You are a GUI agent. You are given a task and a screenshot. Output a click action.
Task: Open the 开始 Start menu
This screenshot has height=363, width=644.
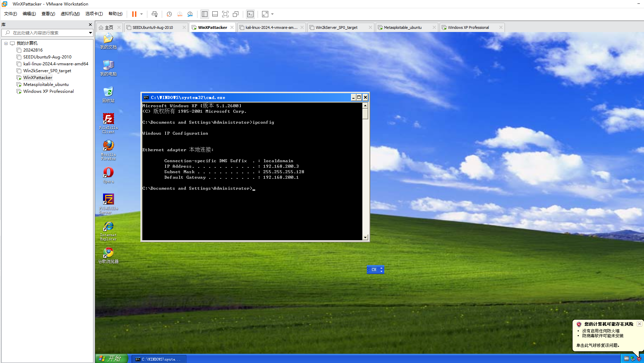click(111, 359)
